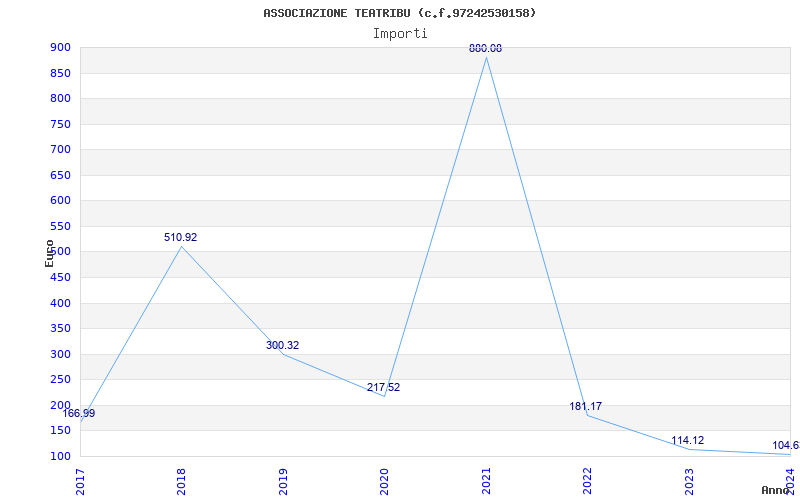The image size is (800, 500).
Task: Select the 166.99 data label for 2017
Action: [x=79, y=413]
